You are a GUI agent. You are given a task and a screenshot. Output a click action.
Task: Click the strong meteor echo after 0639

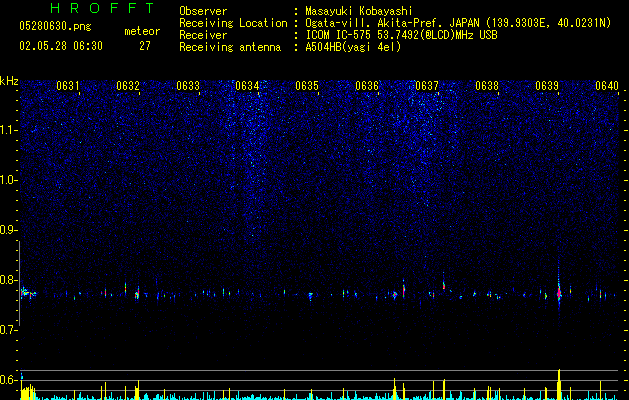point(559,293)
